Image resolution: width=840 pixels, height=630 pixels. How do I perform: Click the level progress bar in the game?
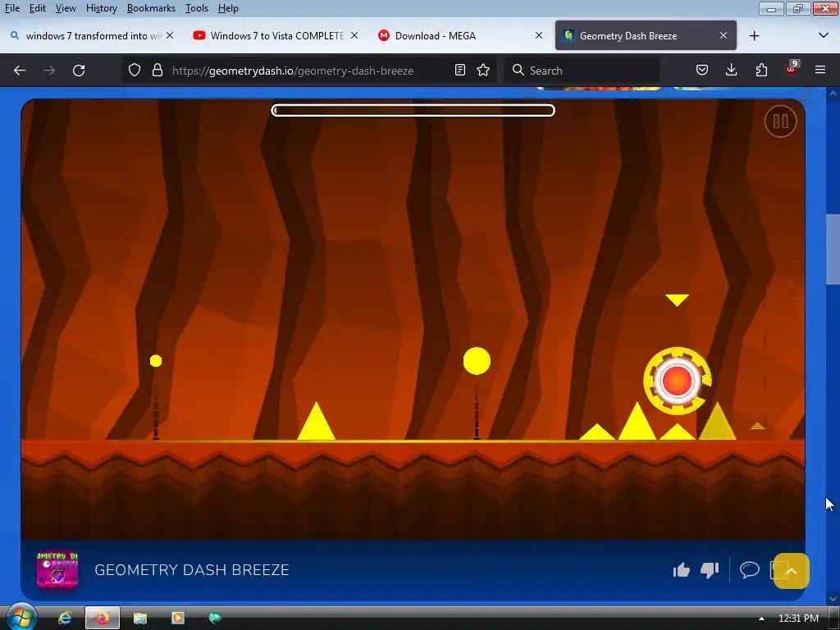pyautogui.click(x=413, y=111)
